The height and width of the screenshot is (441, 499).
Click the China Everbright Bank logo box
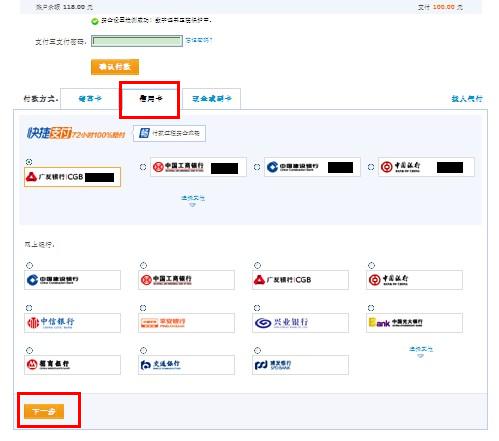pyautogui.click(x=414, y=323)
